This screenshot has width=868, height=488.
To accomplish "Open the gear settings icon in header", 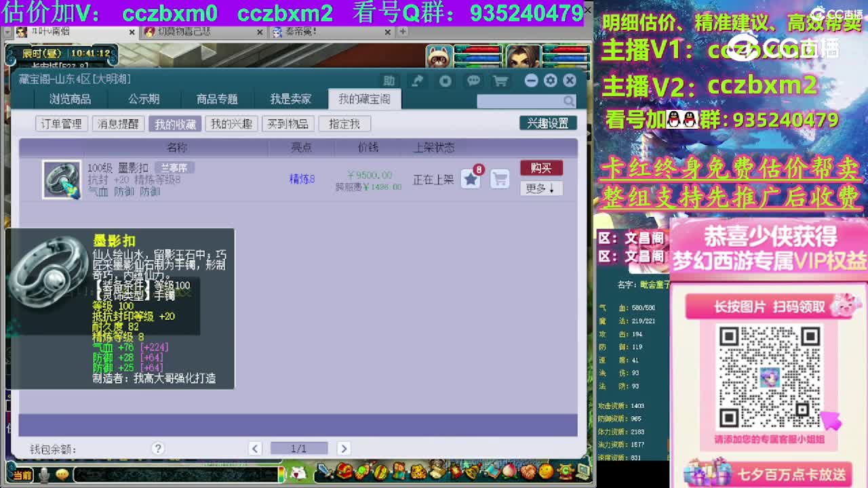I will (x=551, y=81).
